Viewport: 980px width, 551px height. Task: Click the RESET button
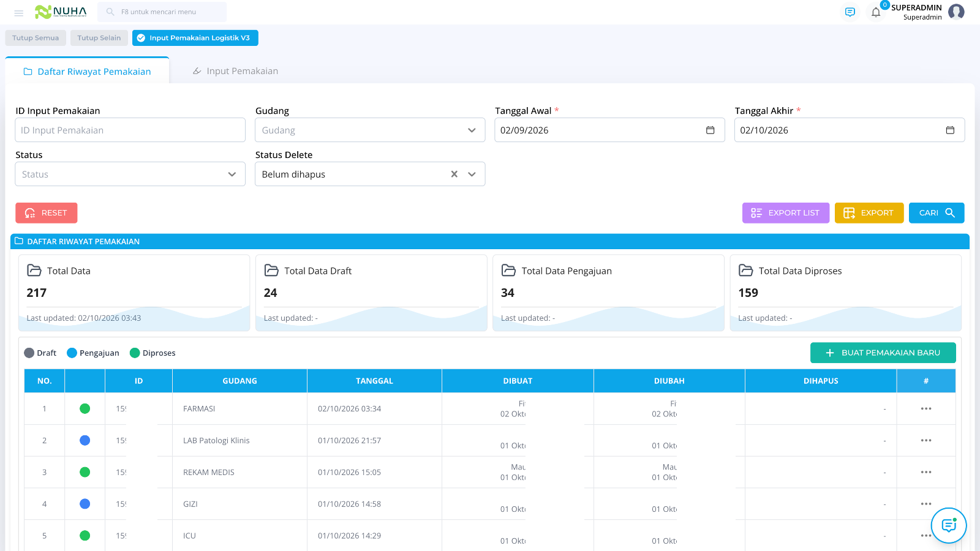(47, 213)
